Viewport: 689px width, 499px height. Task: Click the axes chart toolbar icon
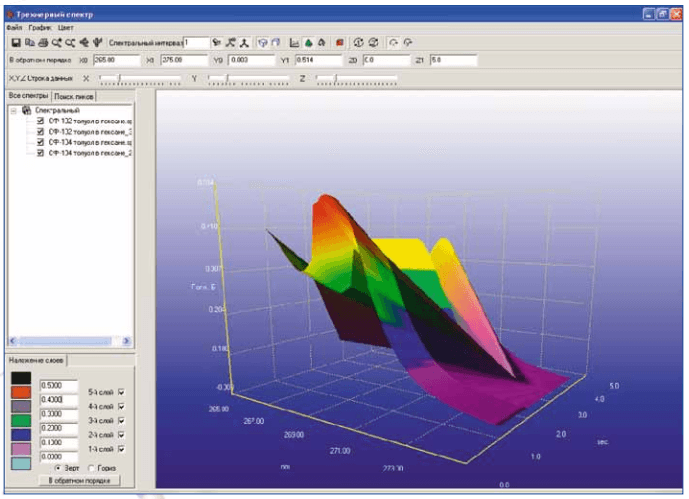pyautogui.click(x=294, y=43)
